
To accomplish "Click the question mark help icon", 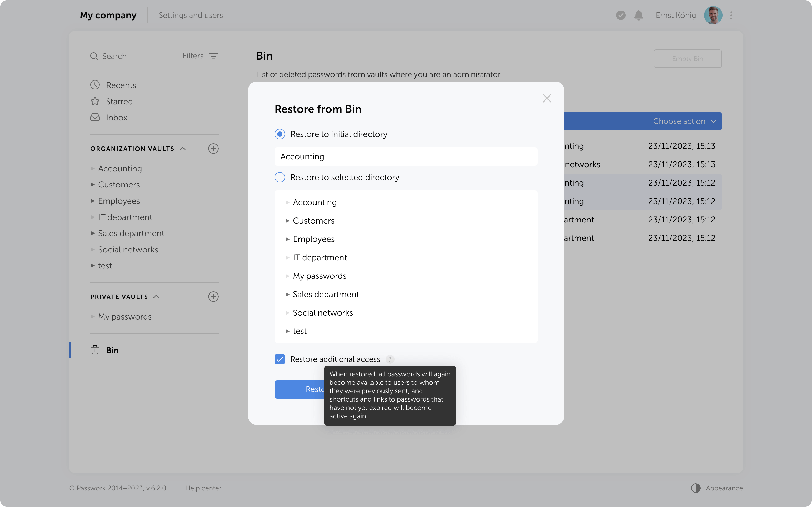I will click(390, 359).
